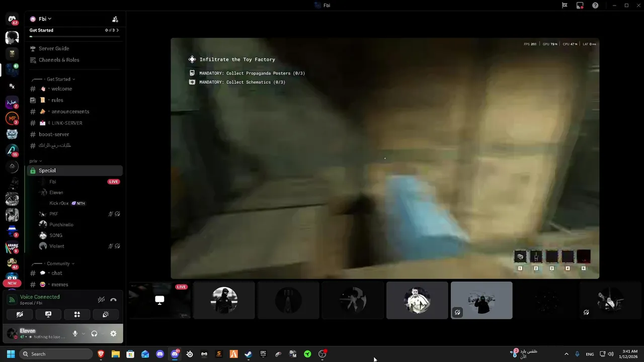The image size is (644, 362).
Task: Open taskbar clock showing 3:41 AM
Action: point(629,354)
